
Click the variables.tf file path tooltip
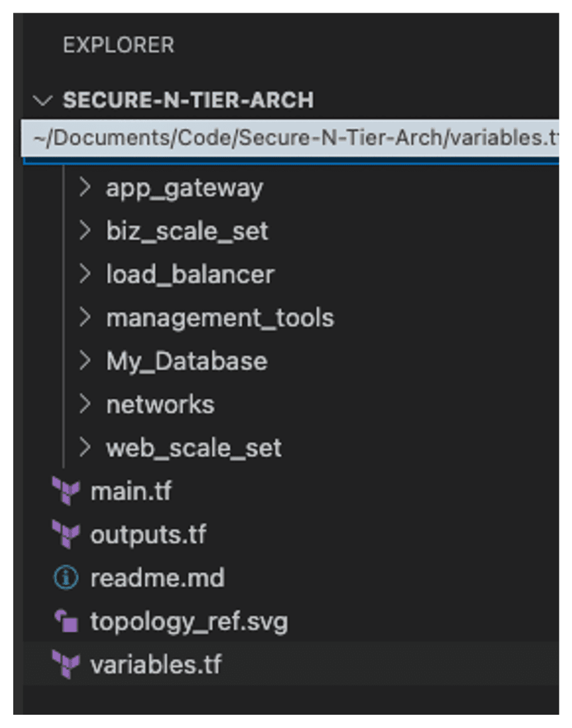290,138
